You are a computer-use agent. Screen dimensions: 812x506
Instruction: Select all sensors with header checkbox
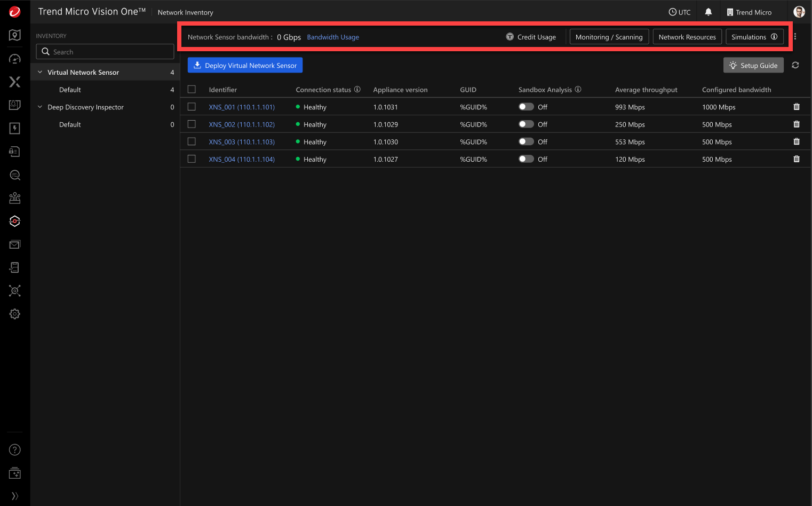192,90
